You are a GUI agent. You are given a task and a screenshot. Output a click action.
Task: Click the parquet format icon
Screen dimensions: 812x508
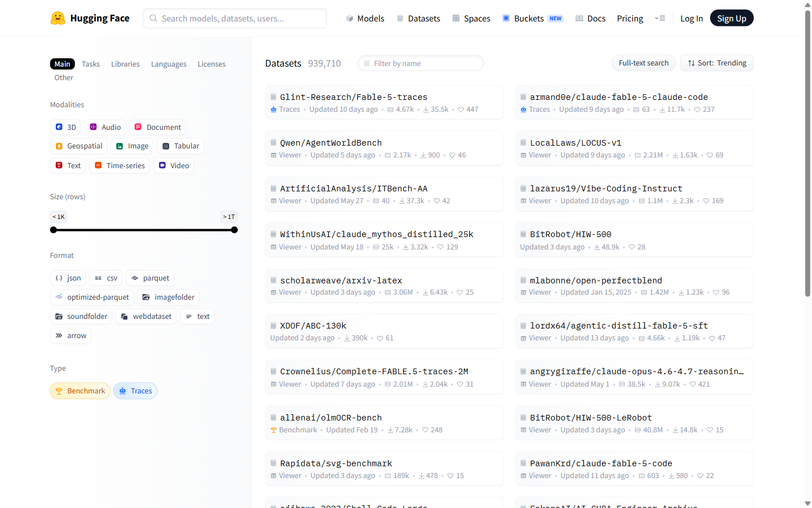point(135,278)
